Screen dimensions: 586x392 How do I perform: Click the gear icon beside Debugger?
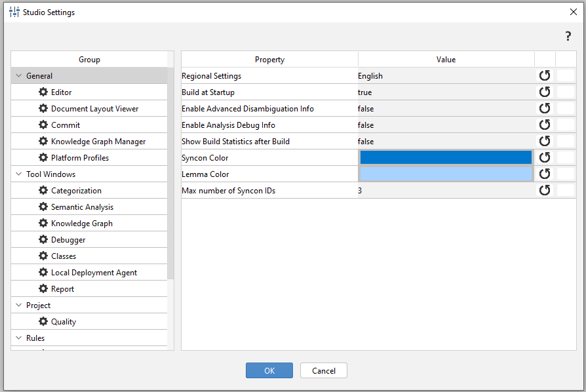43,240
